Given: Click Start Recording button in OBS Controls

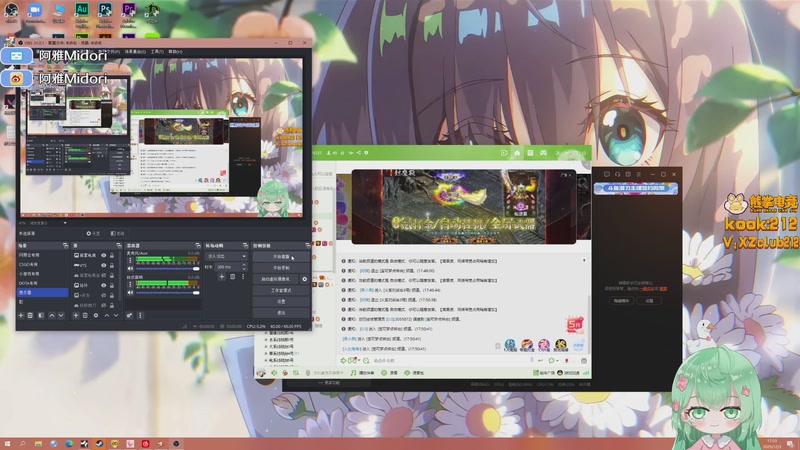Looking at the screenshot, I should [281, 268].
